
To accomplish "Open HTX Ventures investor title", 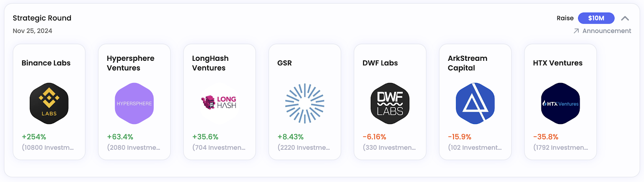I will pyautogui.click(x=557, y=63).
